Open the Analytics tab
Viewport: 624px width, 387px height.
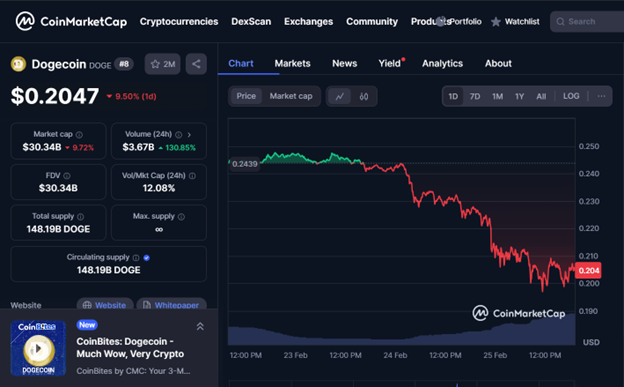443,63
